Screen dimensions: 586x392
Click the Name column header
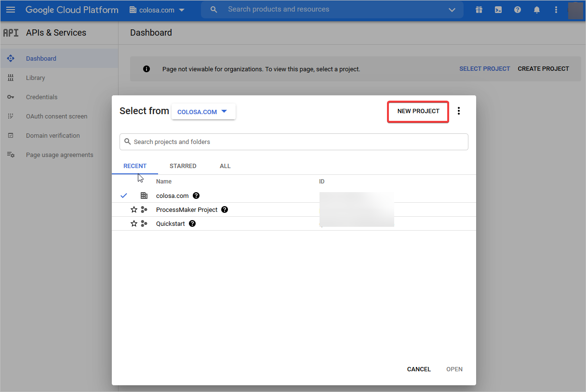point(164,182)
